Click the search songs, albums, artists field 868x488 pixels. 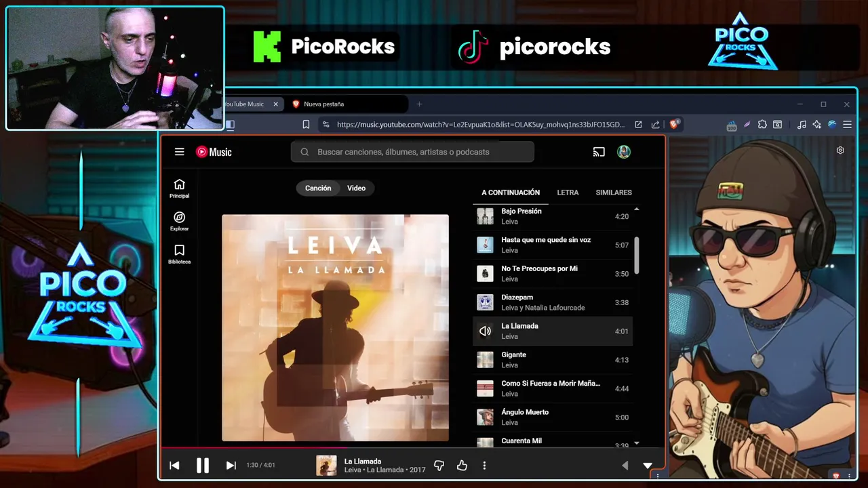(x=412, y=152)
